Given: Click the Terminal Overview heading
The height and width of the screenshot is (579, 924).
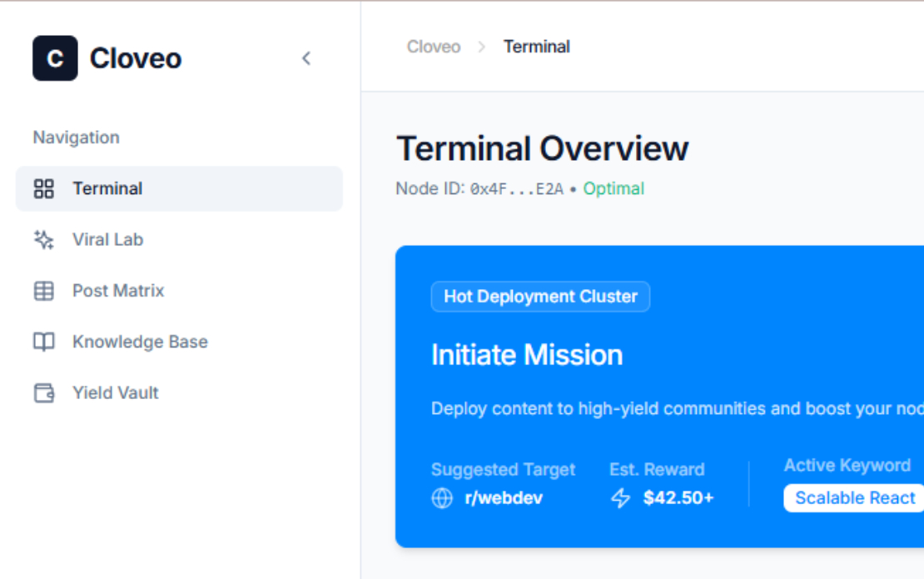Looking at the screenshot, I should tap(542, 148).
